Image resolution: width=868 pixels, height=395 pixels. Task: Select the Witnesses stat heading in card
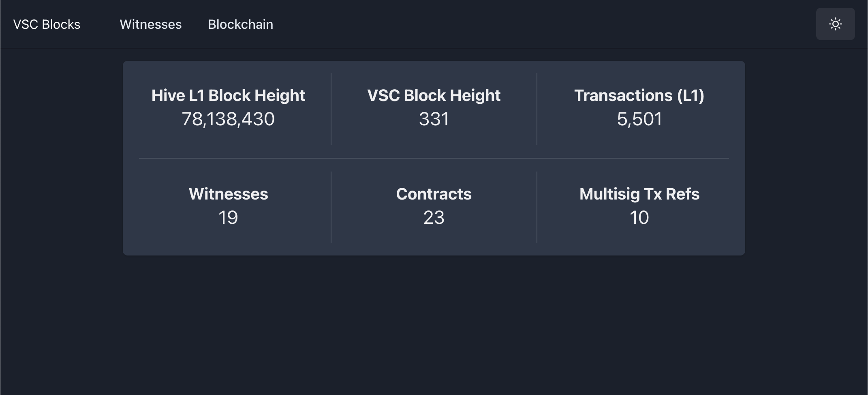coord(228,194)
